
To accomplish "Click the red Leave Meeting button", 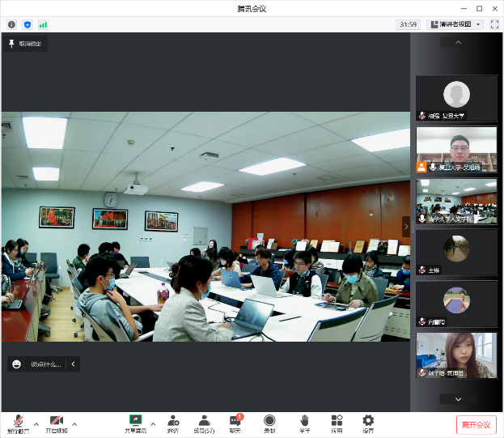I will 476,424.
